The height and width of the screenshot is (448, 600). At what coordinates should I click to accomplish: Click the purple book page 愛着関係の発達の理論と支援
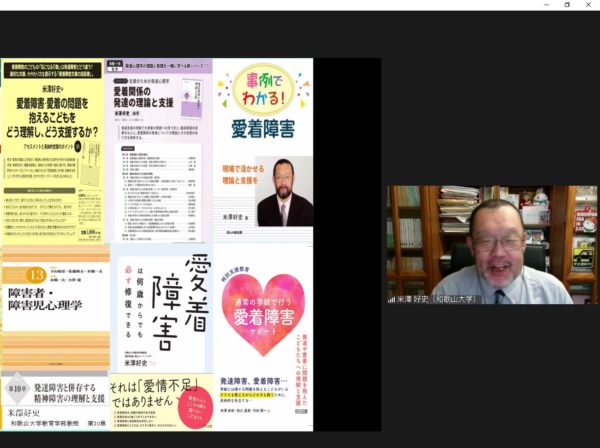pyautogui.click(x=158, y=150)
